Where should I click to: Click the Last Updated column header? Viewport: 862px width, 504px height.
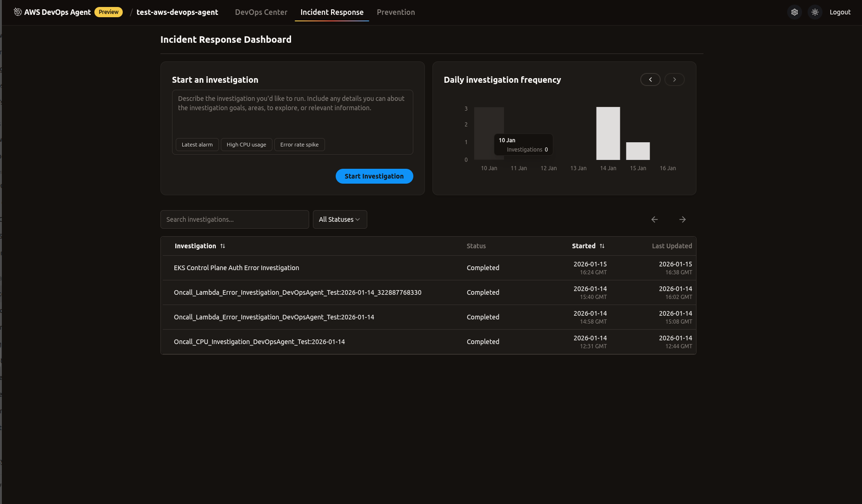(672, 246)
